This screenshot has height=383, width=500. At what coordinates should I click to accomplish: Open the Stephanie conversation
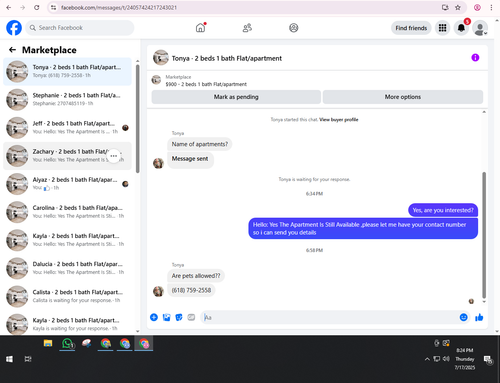click(67, 99)
